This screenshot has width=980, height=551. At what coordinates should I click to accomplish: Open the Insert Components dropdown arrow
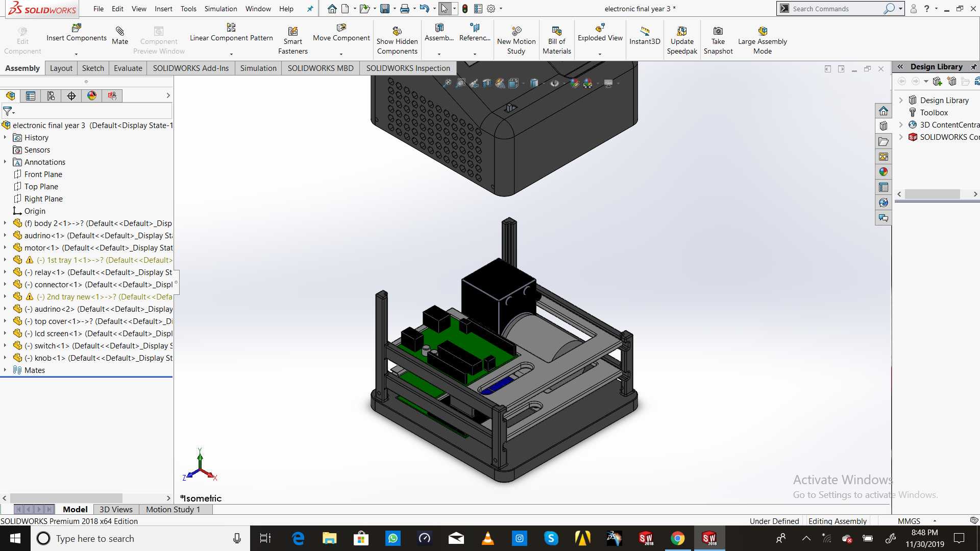(x=76, y=54)
